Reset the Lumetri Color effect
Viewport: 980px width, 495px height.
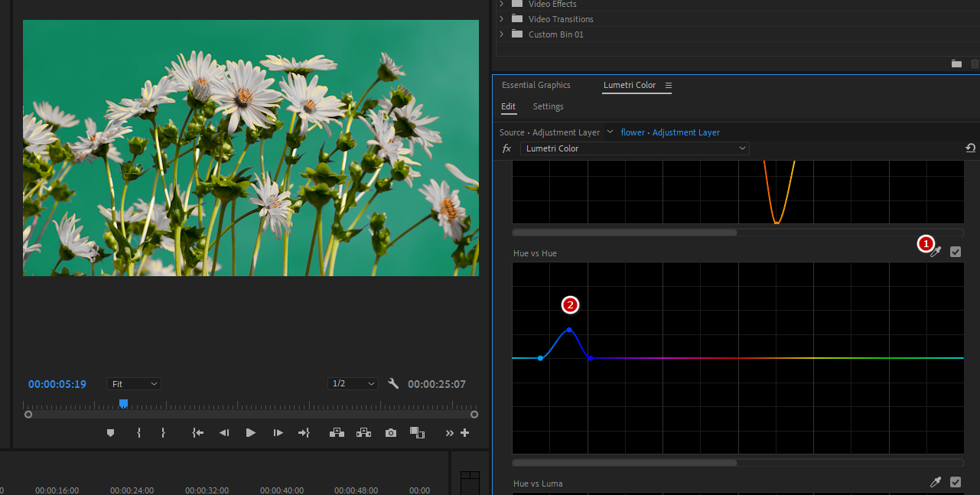coord(971,148)
